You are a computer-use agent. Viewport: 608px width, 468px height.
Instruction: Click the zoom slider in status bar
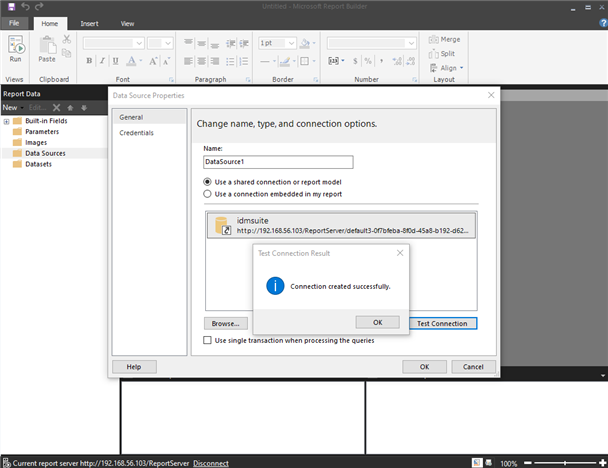pos(566,463)
